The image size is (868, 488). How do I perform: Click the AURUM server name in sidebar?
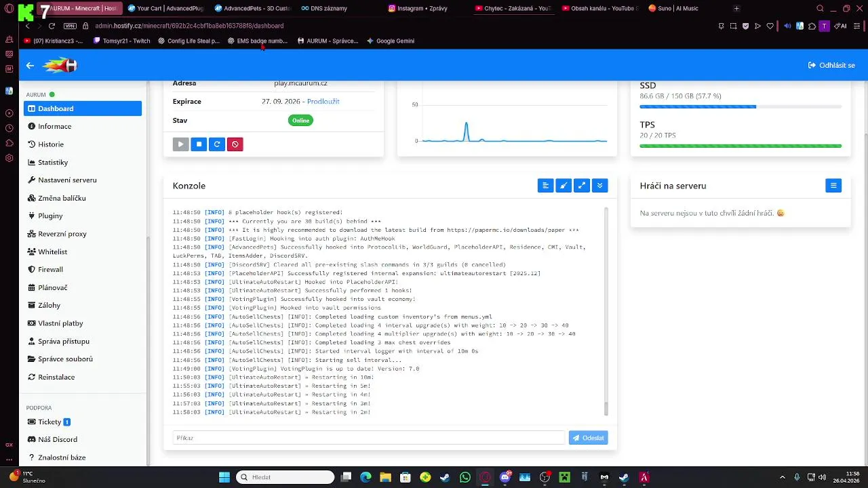(36, 95)
